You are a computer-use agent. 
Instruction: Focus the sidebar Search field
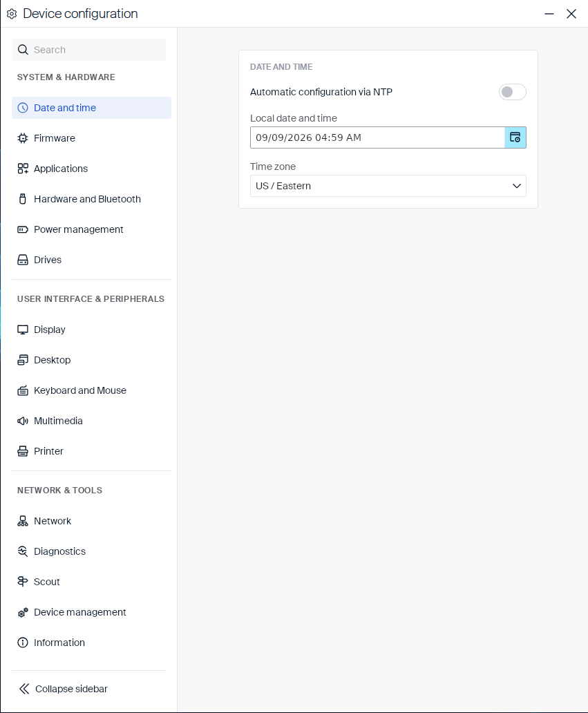point(88,50)
